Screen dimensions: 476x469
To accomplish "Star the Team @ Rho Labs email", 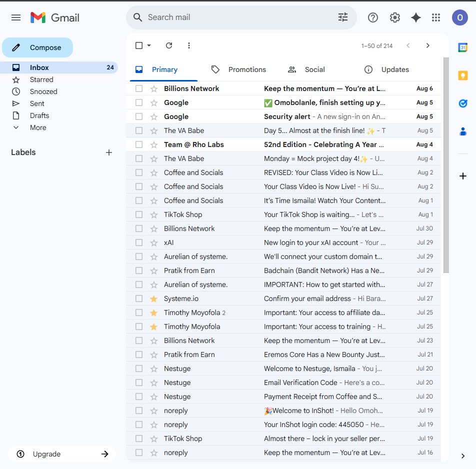I will click(154, 145).
